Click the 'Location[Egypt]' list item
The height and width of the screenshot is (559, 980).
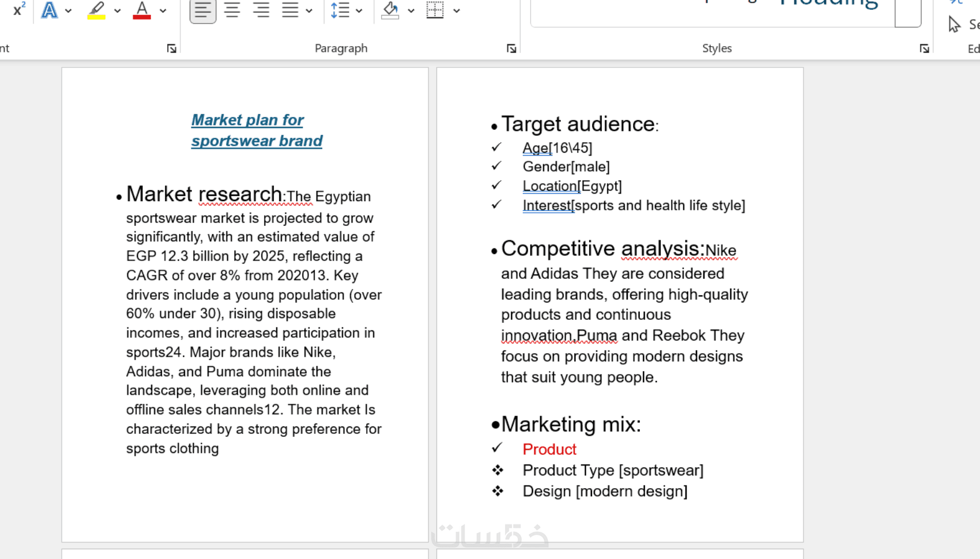tap(572, 186)
